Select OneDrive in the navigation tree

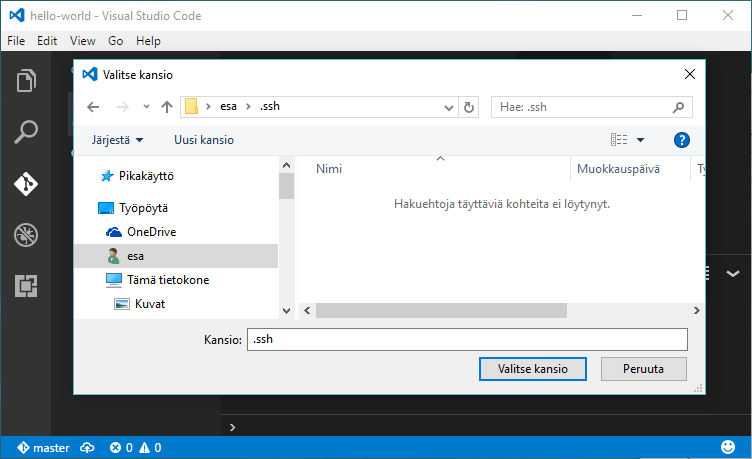tap(151, 232)
